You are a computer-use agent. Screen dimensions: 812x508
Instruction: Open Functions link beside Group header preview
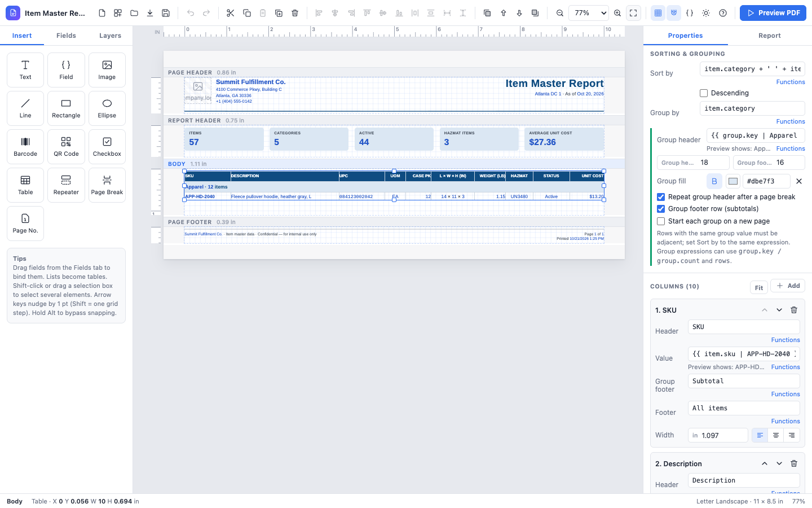(x=791, y=149)
